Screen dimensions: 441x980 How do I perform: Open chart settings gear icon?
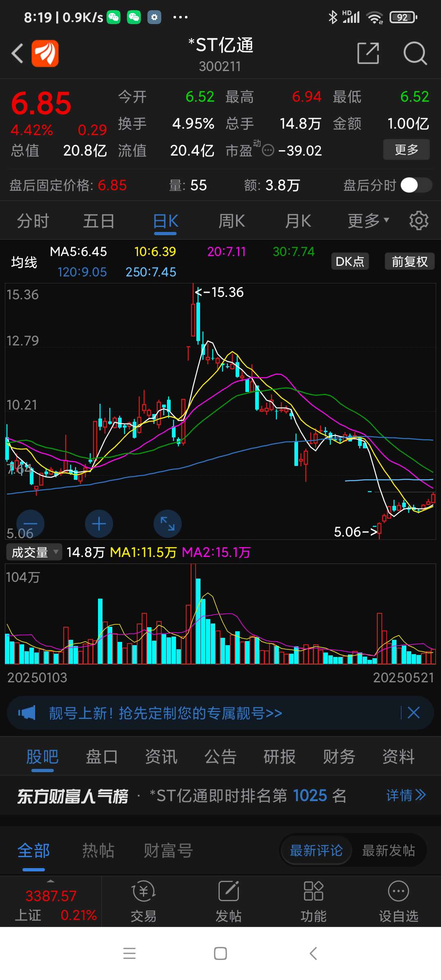pyautogui.click(x=419, y=221)
